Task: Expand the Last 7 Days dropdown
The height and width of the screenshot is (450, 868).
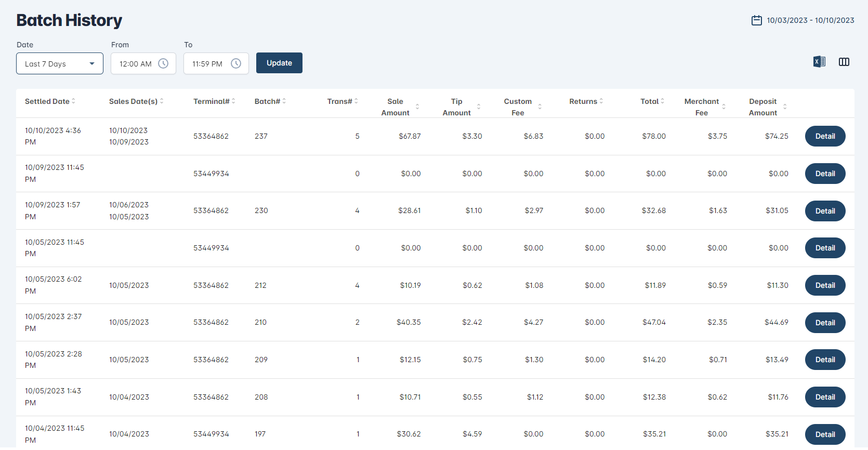Action: tap(60, 63)
